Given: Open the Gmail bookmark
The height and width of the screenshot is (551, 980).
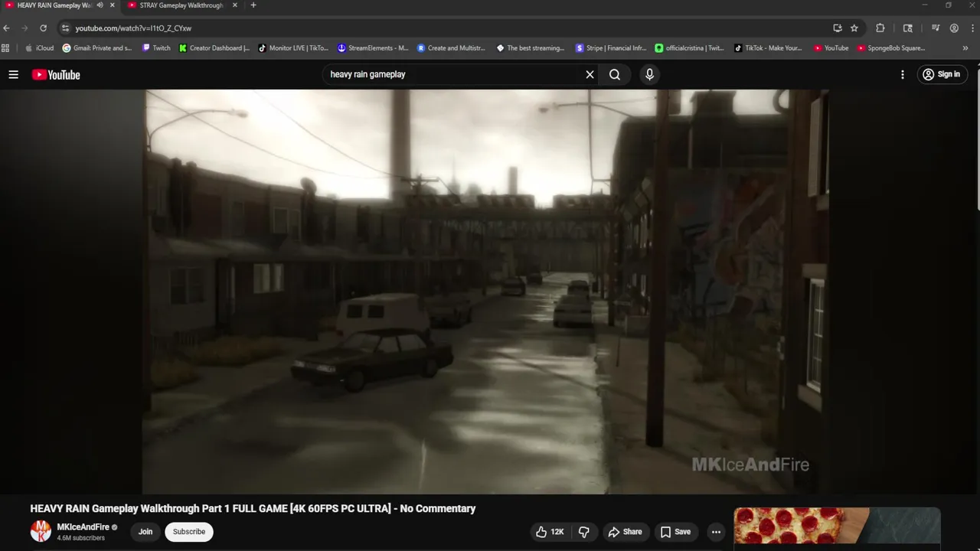Looking at the screenshot, I should [x=97, y=48].
